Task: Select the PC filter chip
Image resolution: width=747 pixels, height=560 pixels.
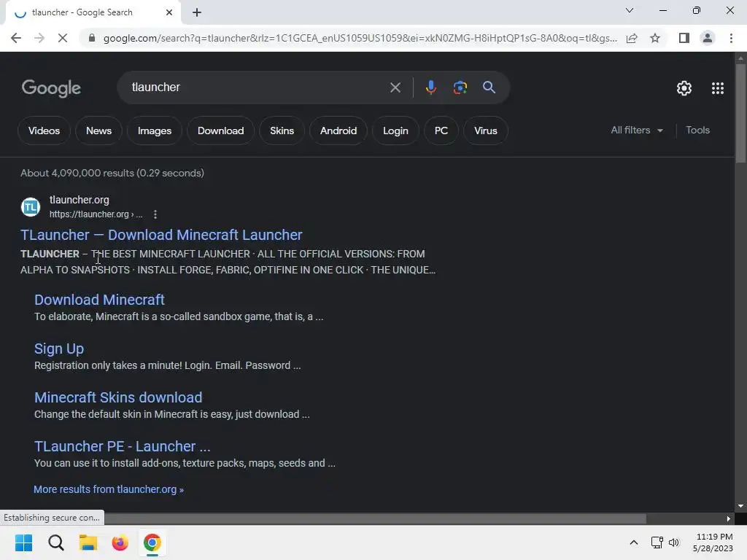Action: point(441,131)
